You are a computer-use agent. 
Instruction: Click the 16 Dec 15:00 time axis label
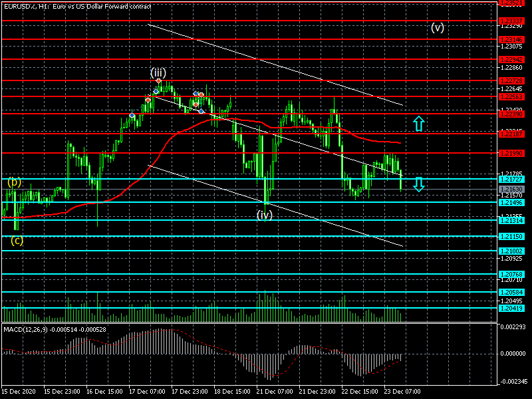[104, 391]
